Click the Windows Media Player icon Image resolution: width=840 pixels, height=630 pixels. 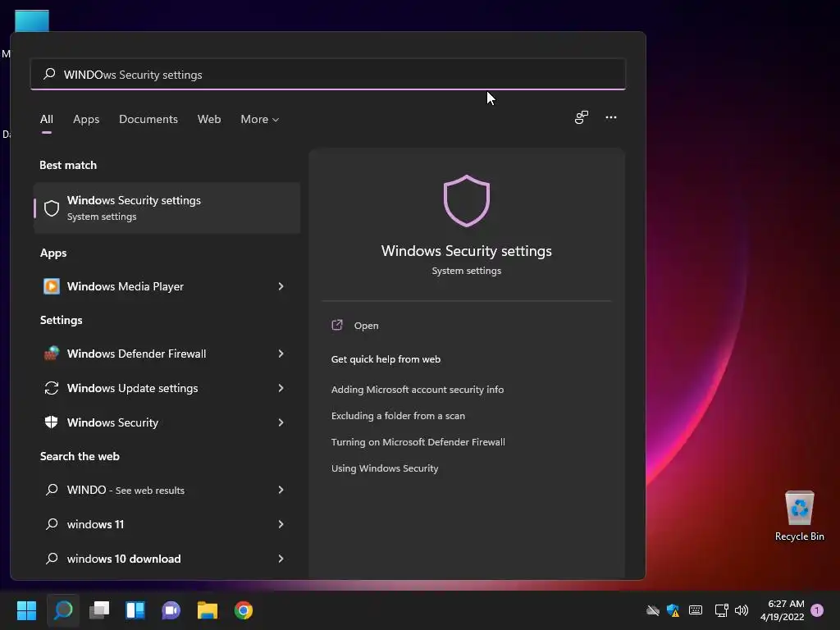pyautogui.click(x=52, y=286)
